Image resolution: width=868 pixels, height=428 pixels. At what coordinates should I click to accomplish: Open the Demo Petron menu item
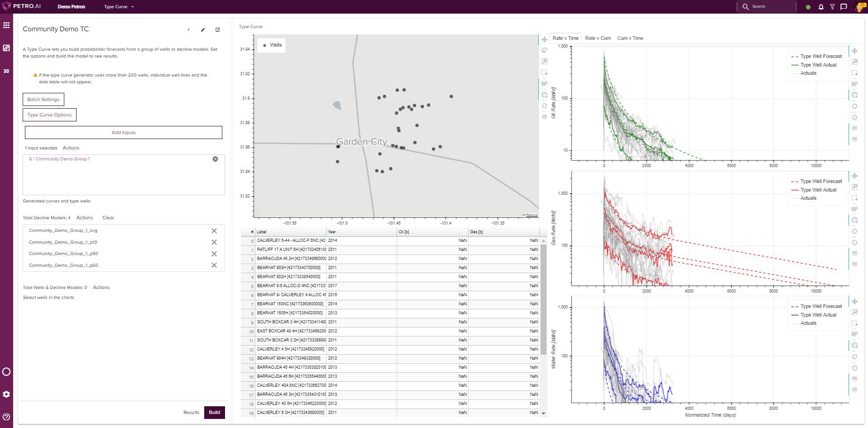point(72,7)
